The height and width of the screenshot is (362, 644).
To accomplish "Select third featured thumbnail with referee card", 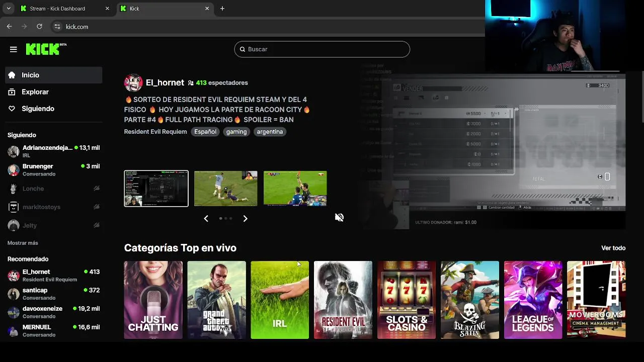I will coord(295,189).
